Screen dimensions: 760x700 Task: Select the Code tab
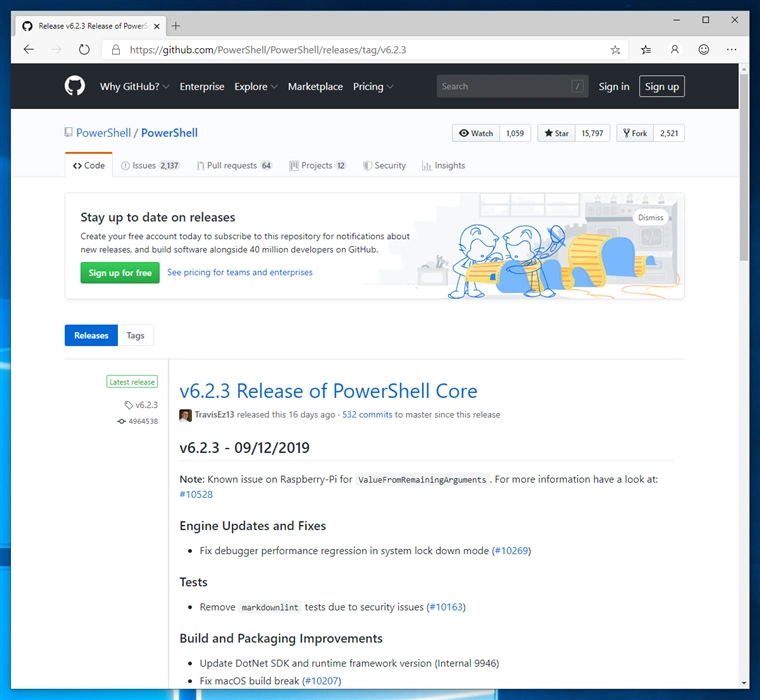(x=89, y=165)
